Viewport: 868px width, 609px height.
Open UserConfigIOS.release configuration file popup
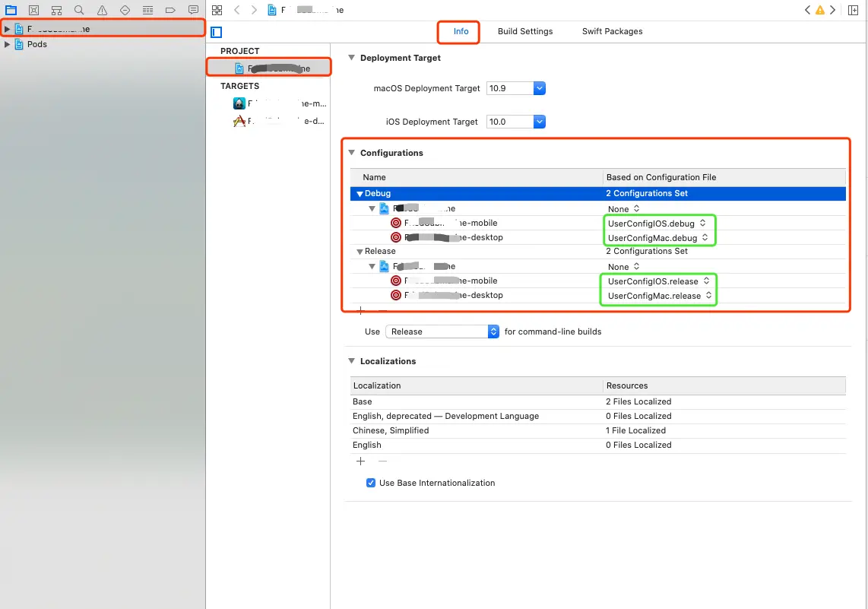tap(658, 281)
